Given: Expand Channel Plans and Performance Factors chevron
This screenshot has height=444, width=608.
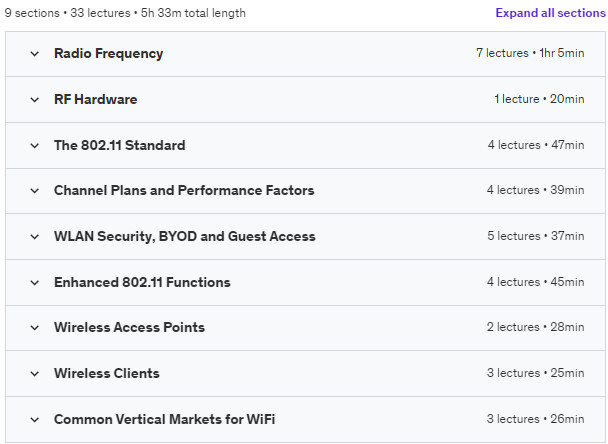Looking at the screenshot, I should pyautogui.click(x=35, y=190).
